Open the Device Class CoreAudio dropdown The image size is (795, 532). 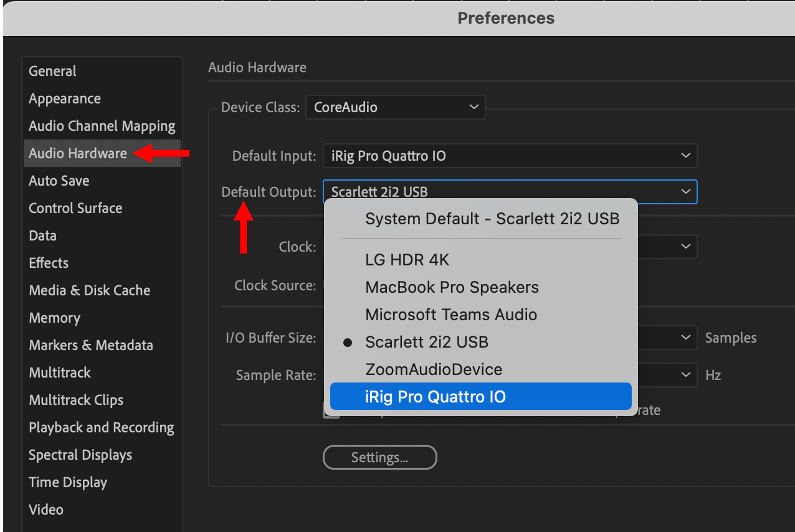pos(395,107)
